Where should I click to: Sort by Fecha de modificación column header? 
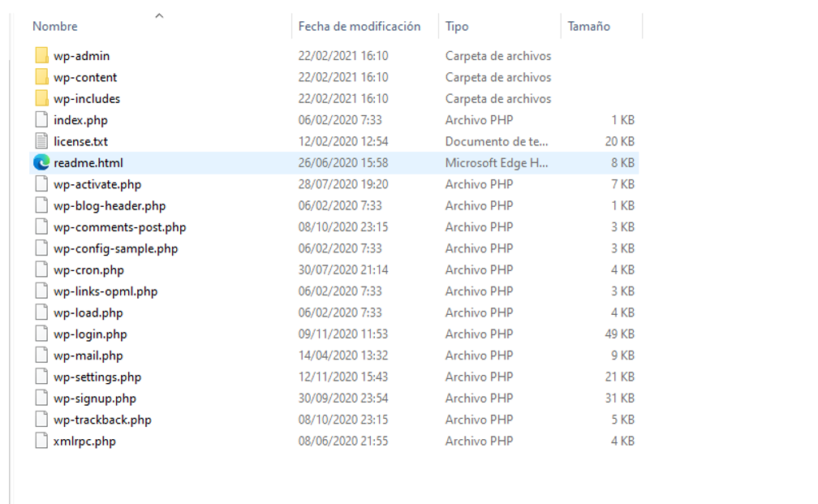[x=359, y=26]
